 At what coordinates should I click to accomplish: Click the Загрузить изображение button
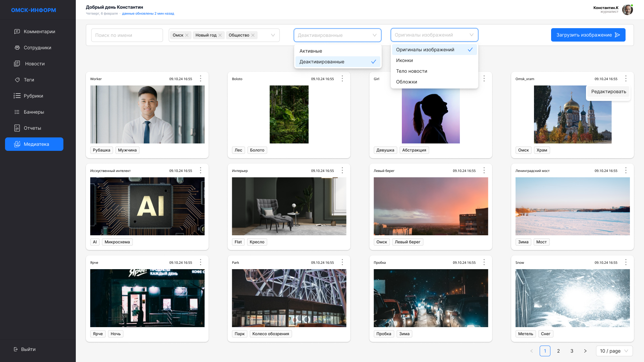tap(588, 35)
